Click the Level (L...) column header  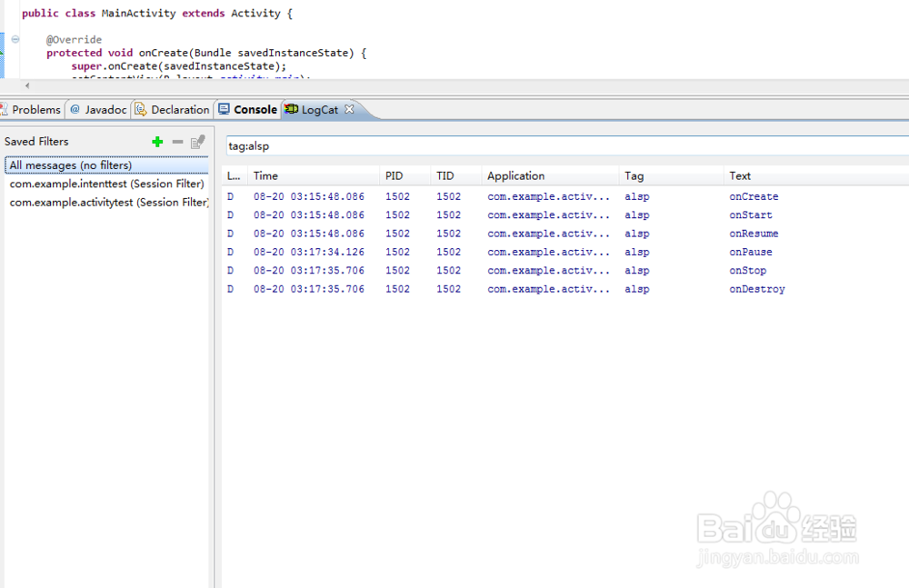[x=235, y=175]
